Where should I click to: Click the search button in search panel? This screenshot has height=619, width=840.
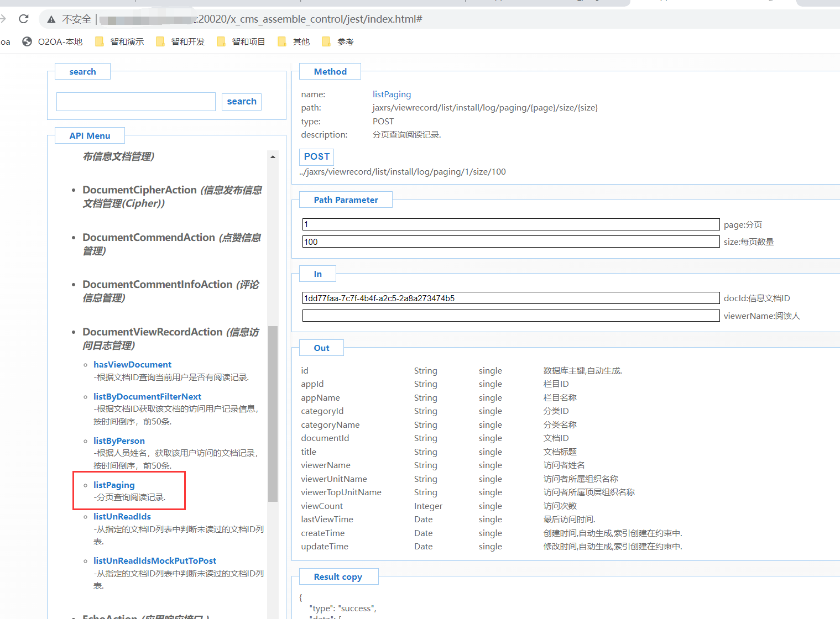point(242,102)
